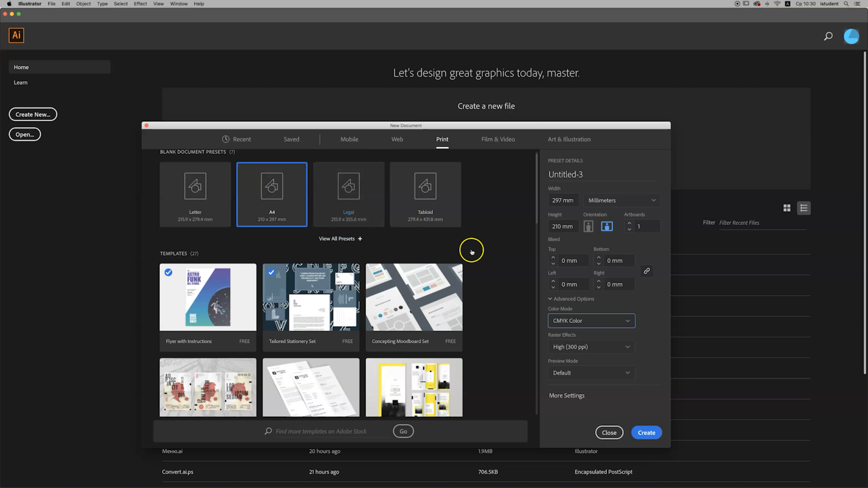Switch to the Print tab

(x=442, y=139)
